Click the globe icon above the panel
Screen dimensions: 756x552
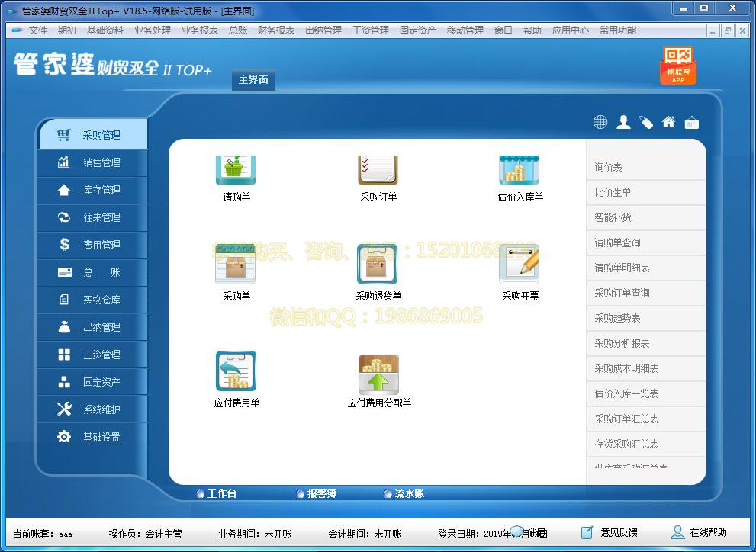click(600, 121)
